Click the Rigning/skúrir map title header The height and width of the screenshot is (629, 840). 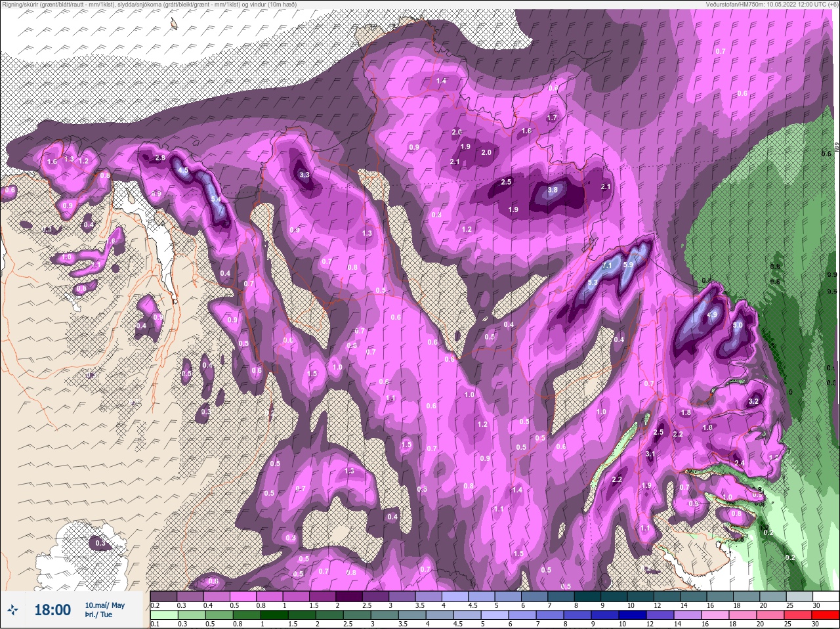(149, 5)
